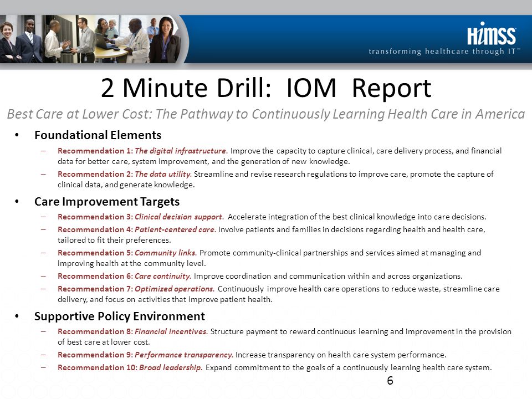
Task: Click the slide title '2 Minute Drill: IOM Report'
Action: point(266,88)
